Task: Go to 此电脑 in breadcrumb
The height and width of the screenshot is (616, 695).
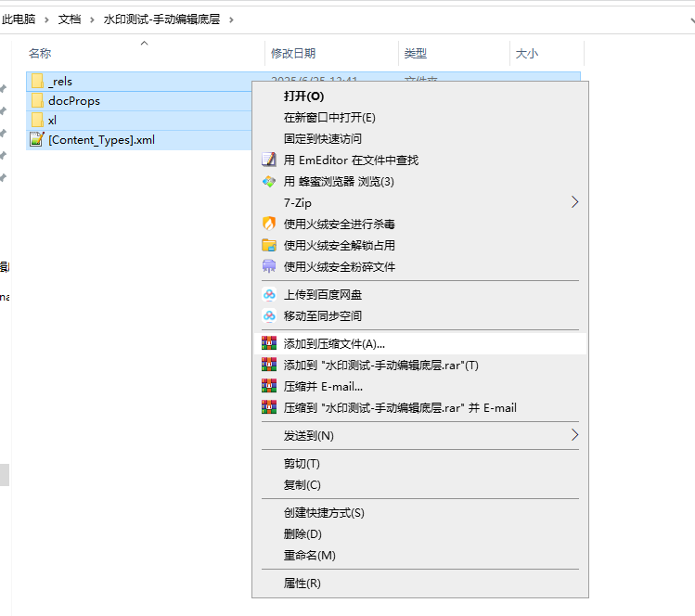Action: tap(19, 19)
